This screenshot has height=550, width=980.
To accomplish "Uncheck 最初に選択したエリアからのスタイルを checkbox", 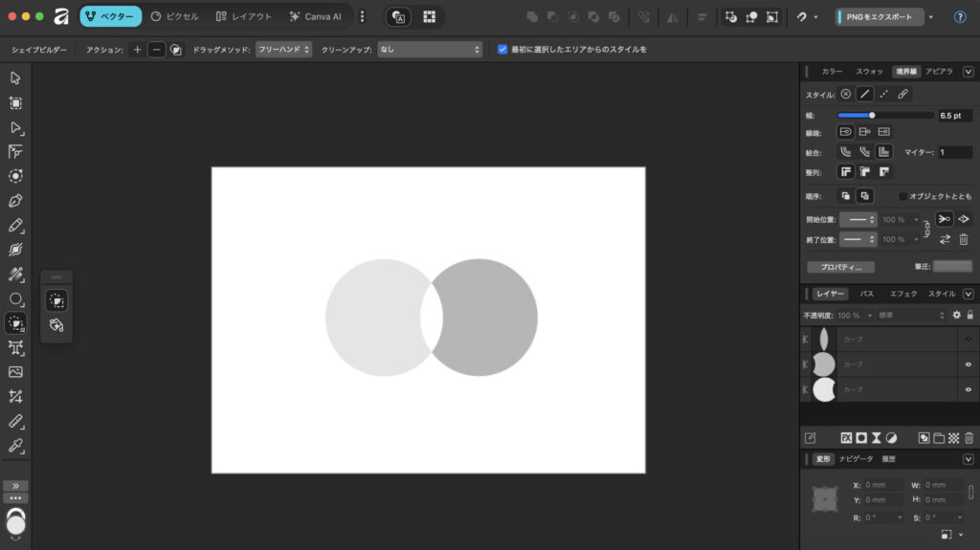I will (x=502, y=49).
